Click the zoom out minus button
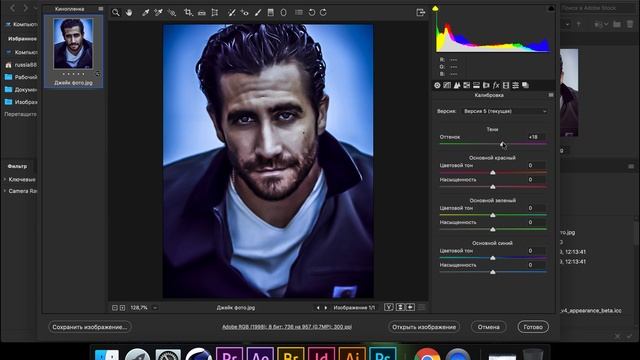This screenshot has width=640, height=360. 115,308
